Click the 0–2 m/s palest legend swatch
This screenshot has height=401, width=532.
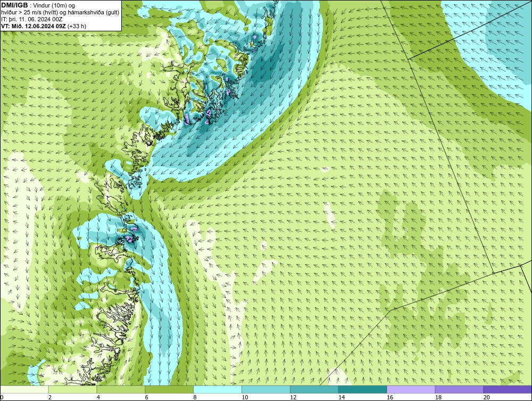pyautogui.click(x=24, y=389)
